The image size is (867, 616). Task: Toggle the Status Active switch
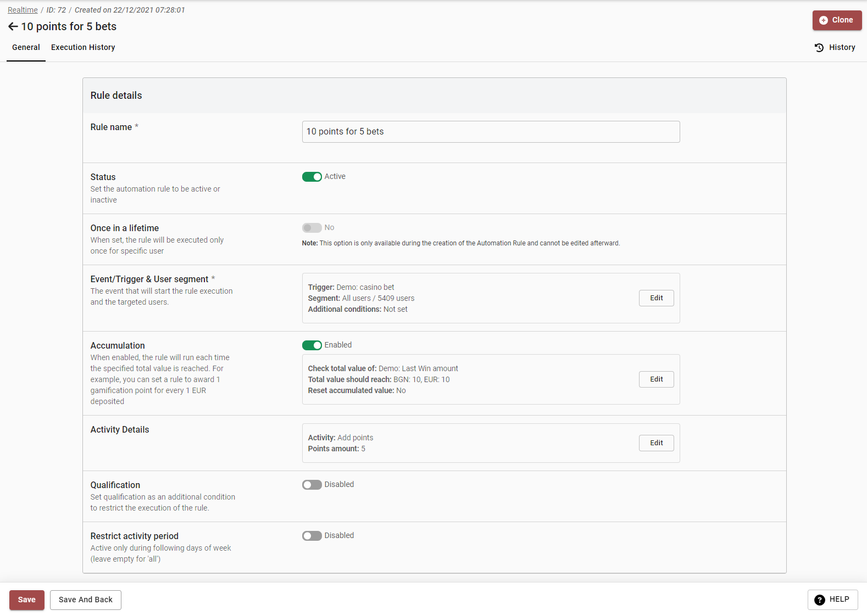tap(312, 177)
